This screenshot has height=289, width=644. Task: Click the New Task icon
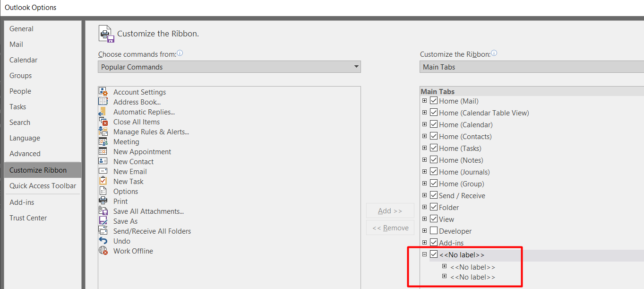(103, 181)
